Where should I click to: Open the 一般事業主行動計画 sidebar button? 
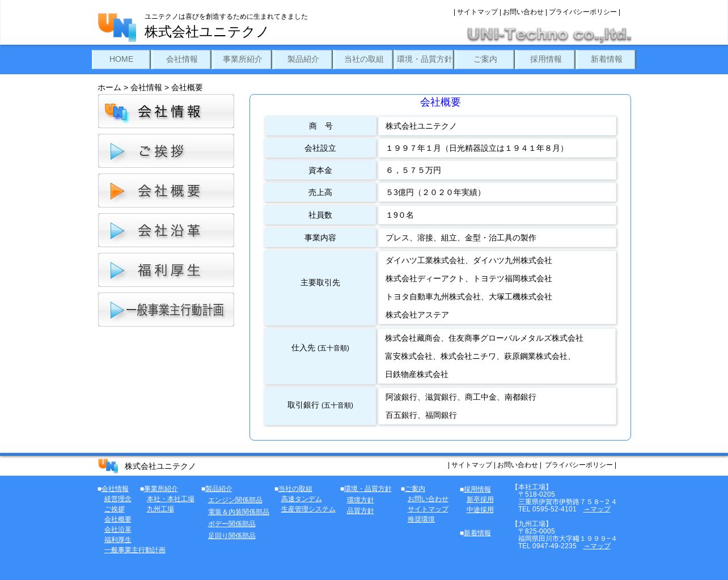(x=166, y=310)
